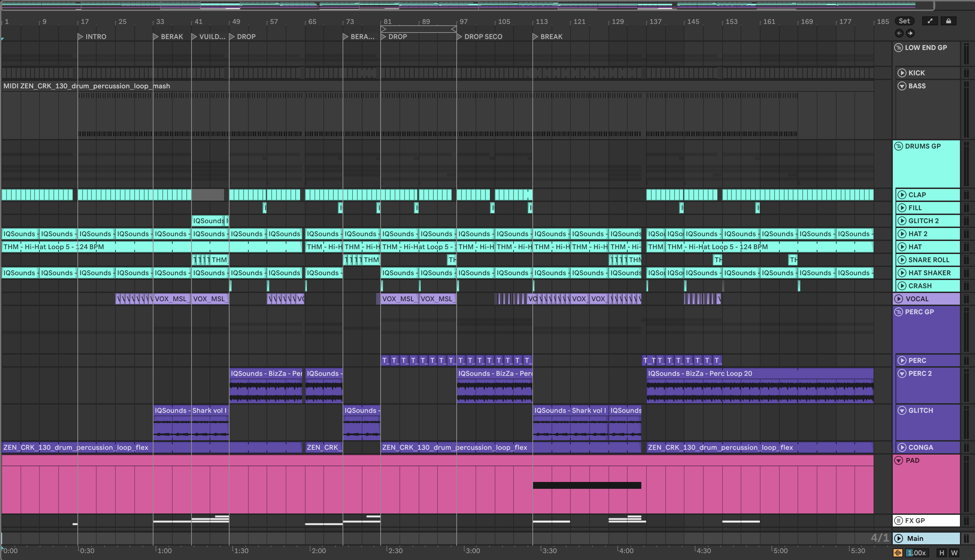Toggle the orange waveform zoom button
975x560 pixels.
pos(898,553)
